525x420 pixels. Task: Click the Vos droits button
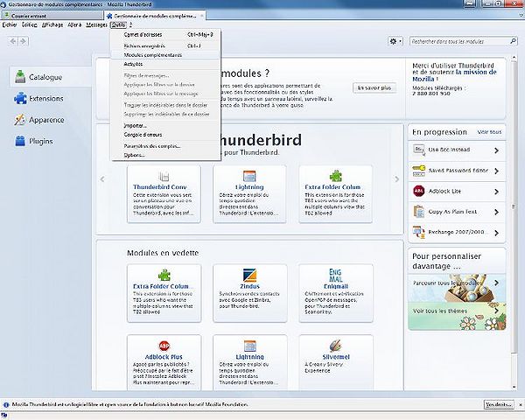499,404
